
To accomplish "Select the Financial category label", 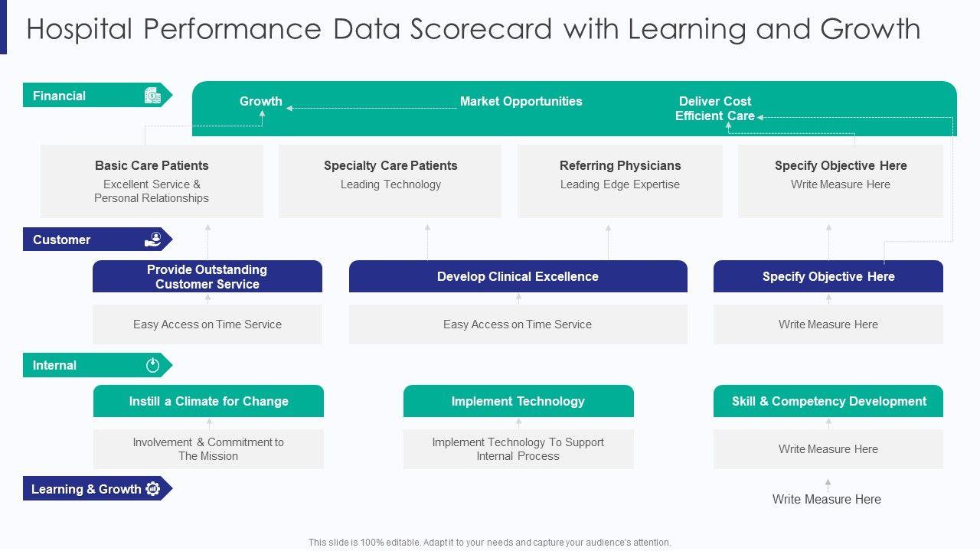I will click(60, 96).
